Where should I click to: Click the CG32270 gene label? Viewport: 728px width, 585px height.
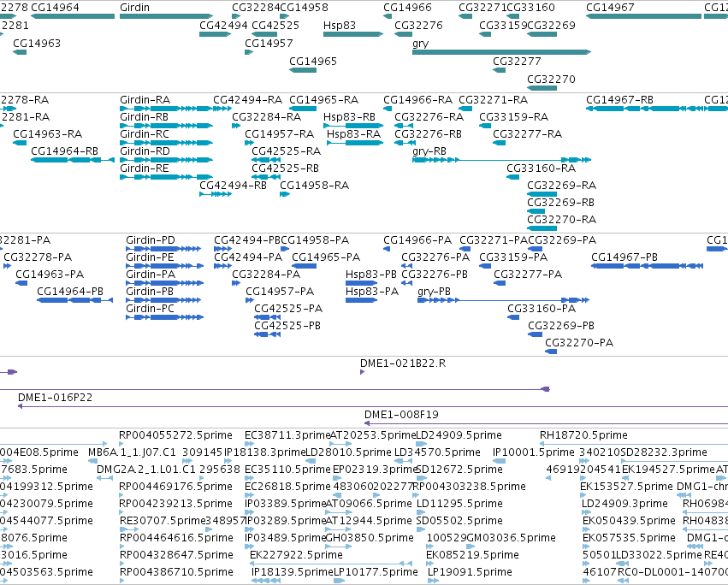pos(551,80)
